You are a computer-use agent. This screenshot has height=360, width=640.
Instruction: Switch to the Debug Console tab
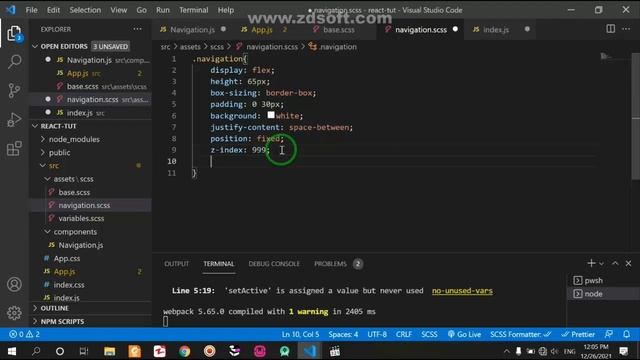tap(274, 264)
